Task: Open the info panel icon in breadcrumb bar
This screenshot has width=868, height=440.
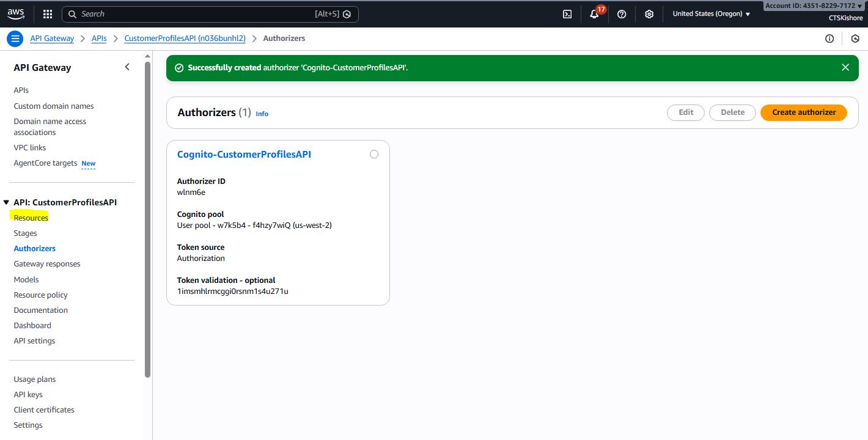Action: 829,38
